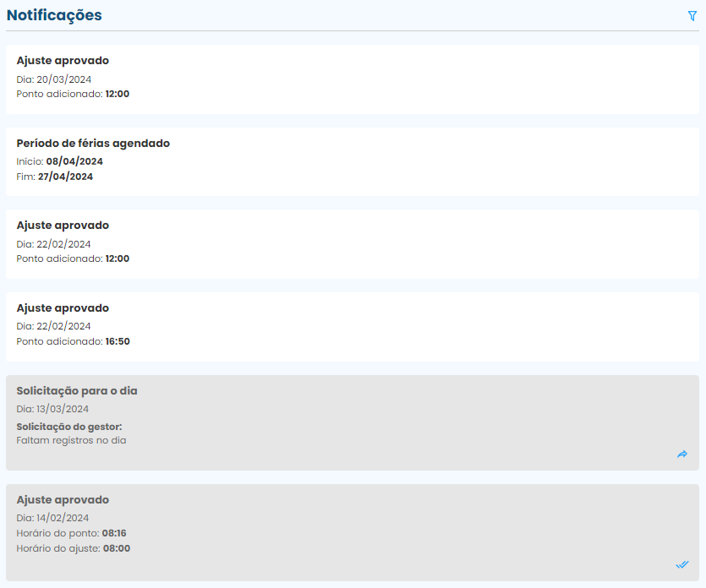Click the double-check icon on the 14/02/2024 card
Screen dimensions: 706x588
(x=682, y=564)
